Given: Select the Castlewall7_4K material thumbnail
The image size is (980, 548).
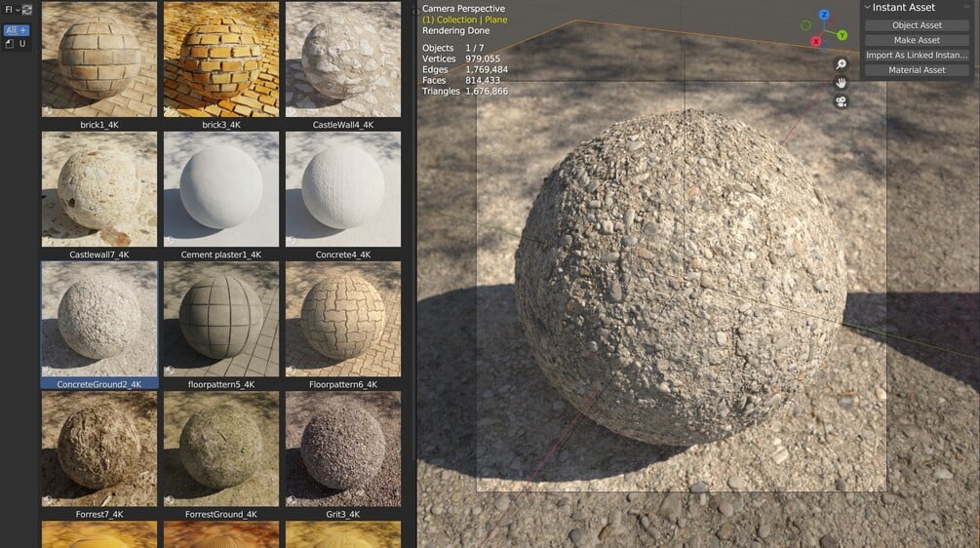Looking at the screenshot, I should pyautogui.click(x=99, y=189).
